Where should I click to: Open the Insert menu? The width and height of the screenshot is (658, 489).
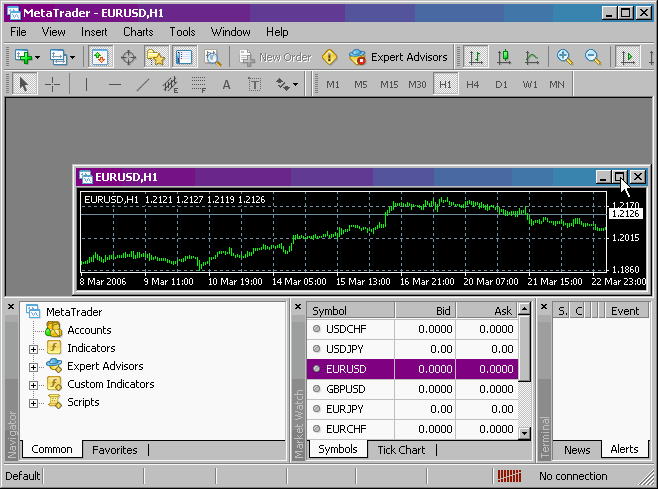tap(94, 32)
